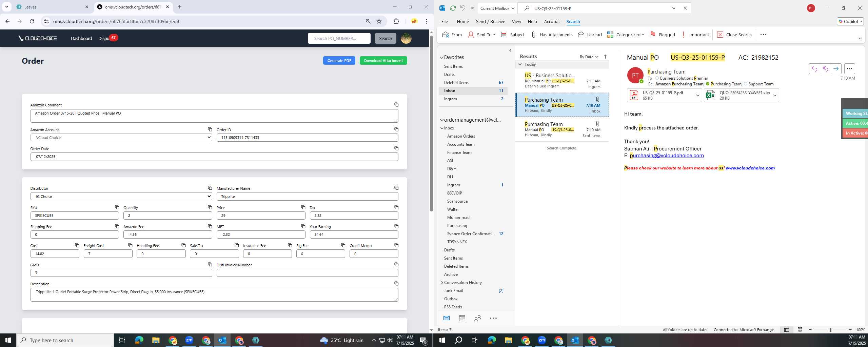Image resolution: width=868 pixels, height=347 pixels.
Task: Open Amazon Account dropdown VCloud Choice
Action: (x=121, y=138)
